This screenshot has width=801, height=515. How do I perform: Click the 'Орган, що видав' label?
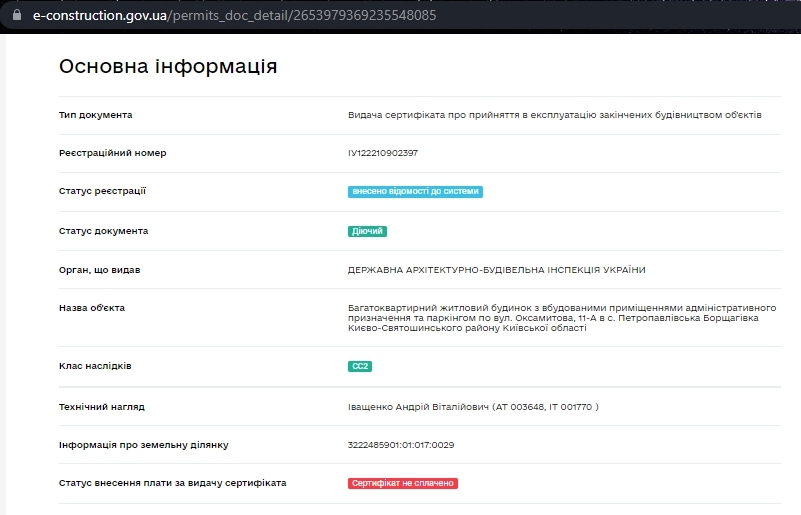tap(100, 270)
